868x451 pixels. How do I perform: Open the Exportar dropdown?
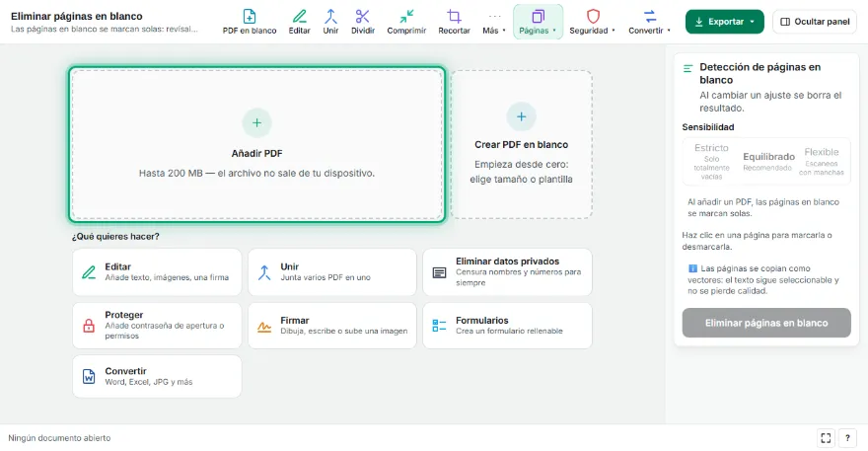coord(725,22)
